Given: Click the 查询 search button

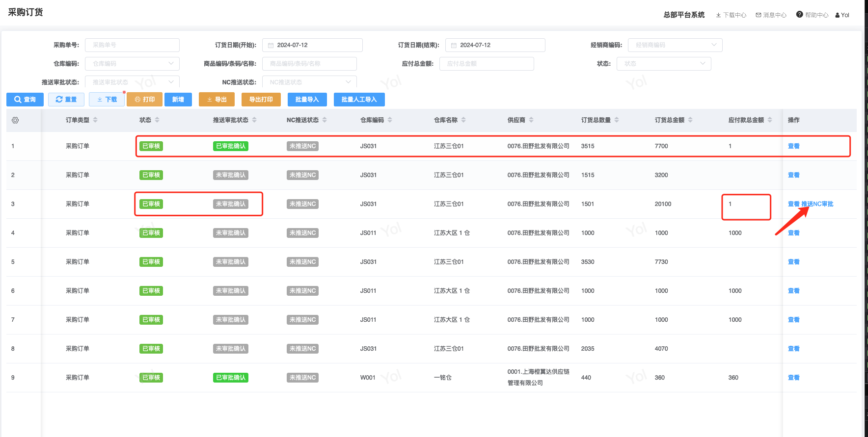Looking at the screenshot, I should (x=25, y=100).
